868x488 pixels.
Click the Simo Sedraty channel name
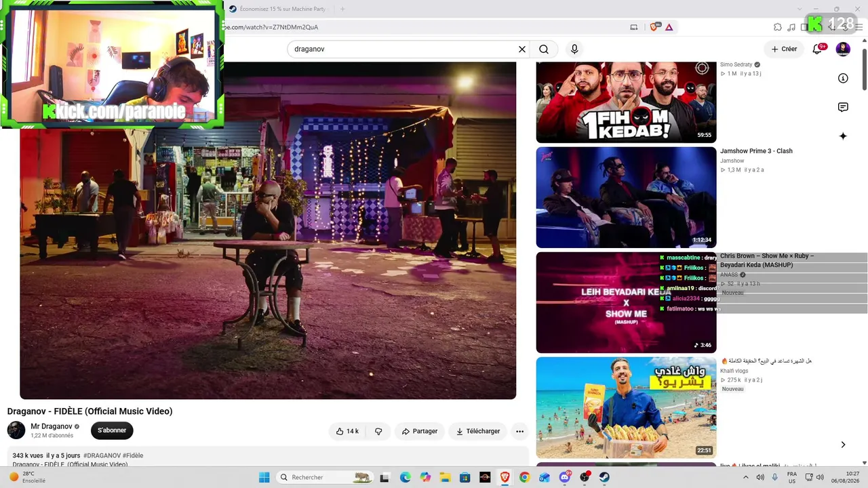coord(736,64)
